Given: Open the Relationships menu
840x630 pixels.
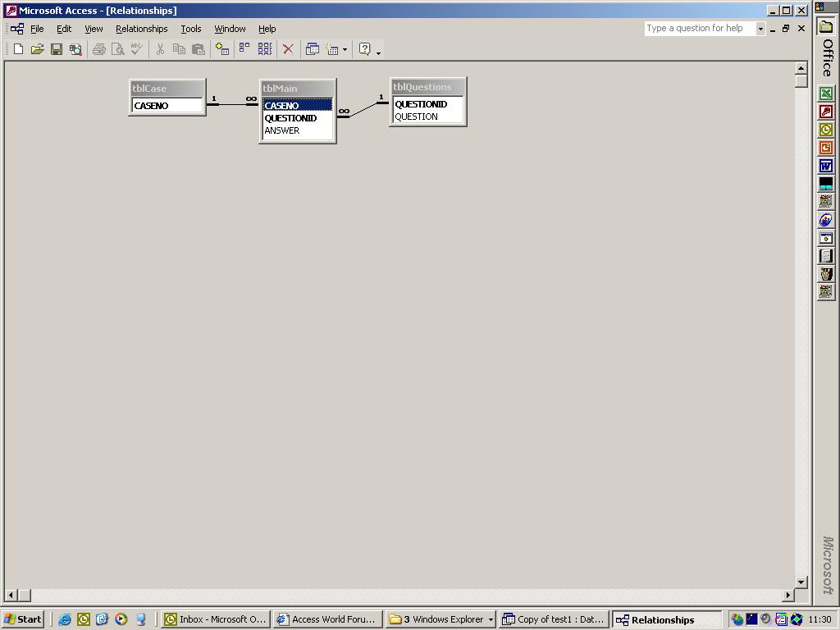Looking at the screenshot, I should tap(141, 29).
